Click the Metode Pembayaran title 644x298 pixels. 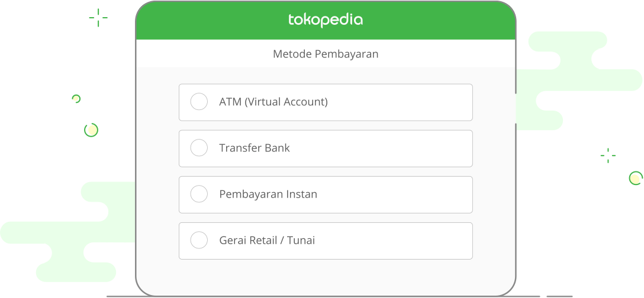coord(326,54)
